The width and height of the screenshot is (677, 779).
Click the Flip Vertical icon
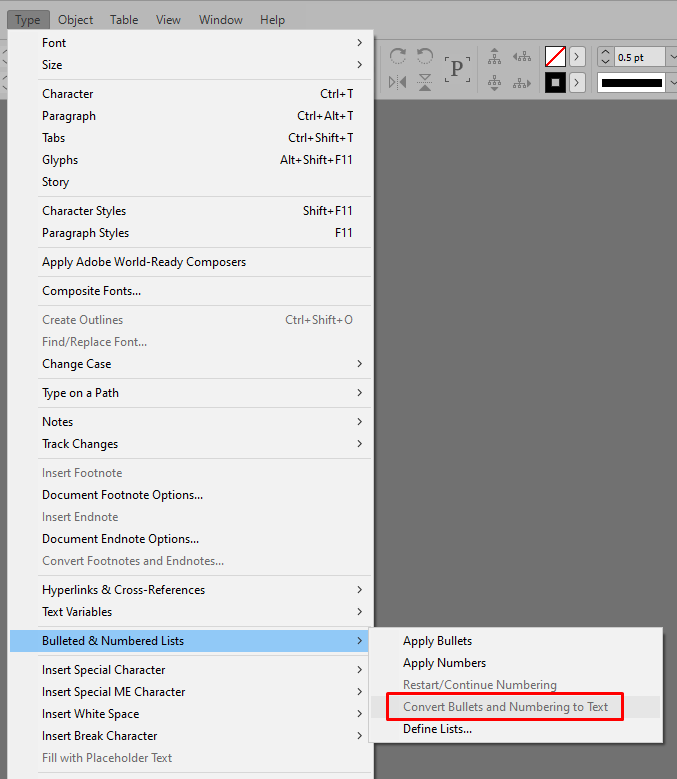[425, 82]
